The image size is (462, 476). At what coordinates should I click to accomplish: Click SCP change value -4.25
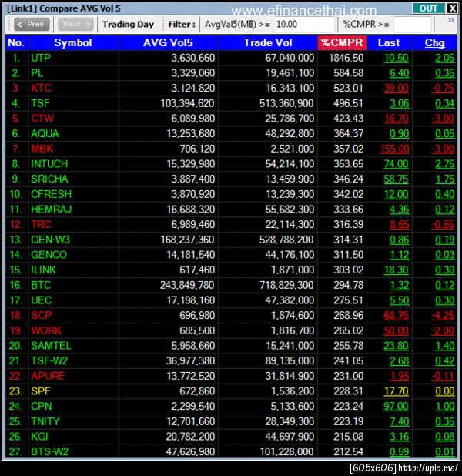[444, 316]
